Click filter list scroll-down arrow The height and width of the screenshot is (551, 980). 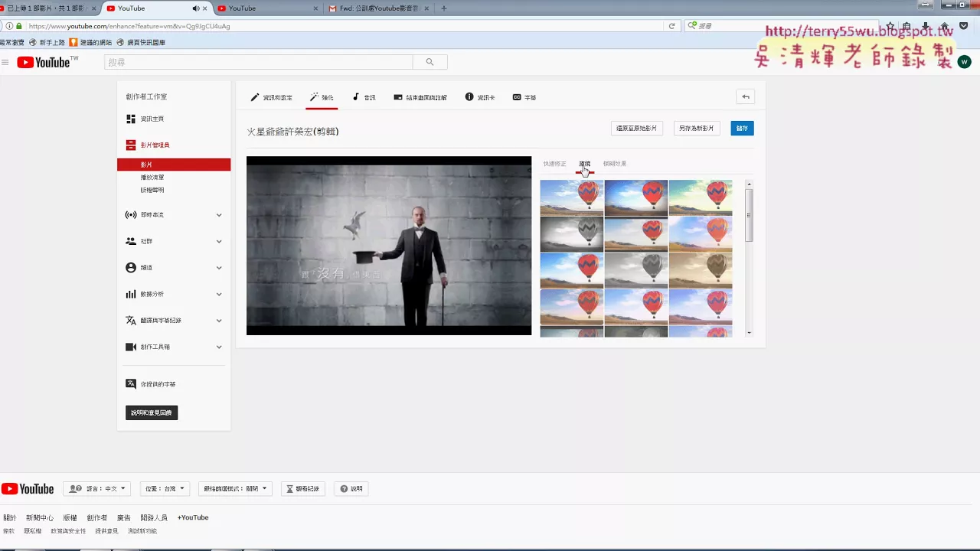coord(749,333)
